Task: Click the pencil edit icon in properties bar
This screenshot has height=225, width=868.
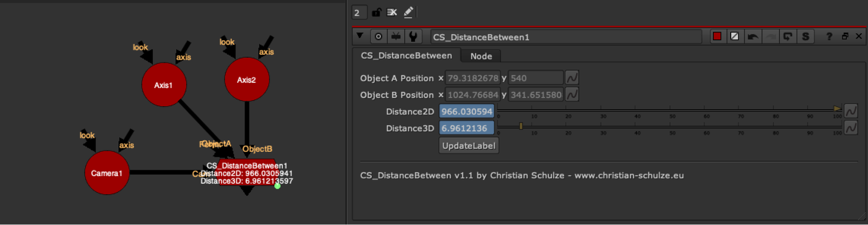Action: [409, 12]
